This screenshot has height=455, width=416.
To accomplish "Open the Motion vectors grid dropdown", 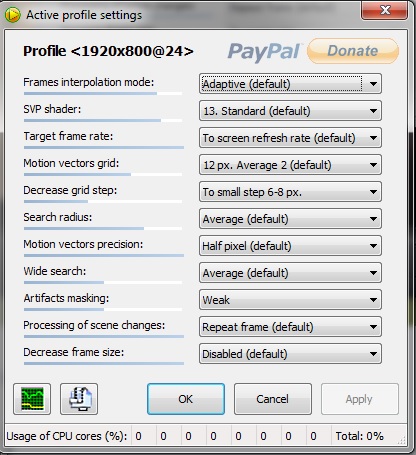I will (290, 165).
